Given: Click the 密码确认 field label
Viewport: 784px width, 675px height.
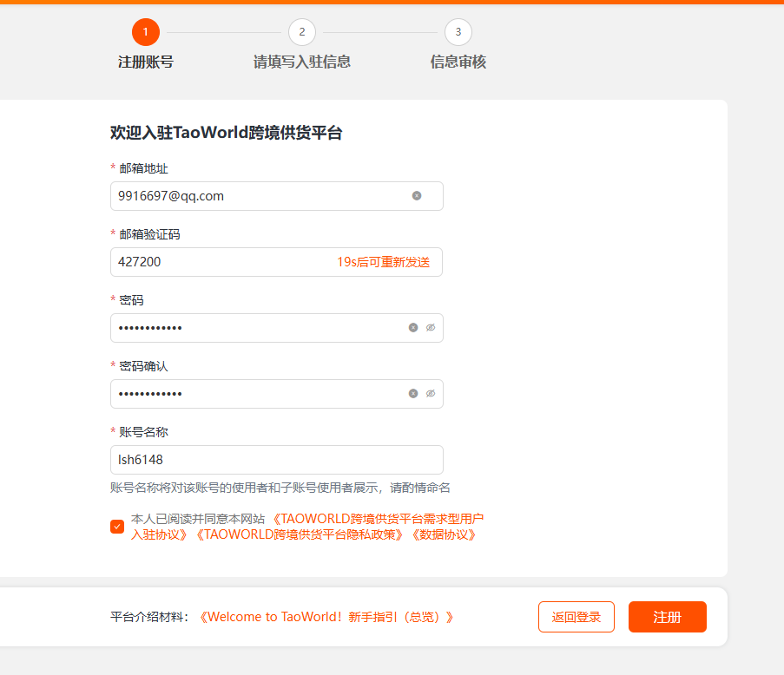Looking at the screenshot, I should coord(143,366).
